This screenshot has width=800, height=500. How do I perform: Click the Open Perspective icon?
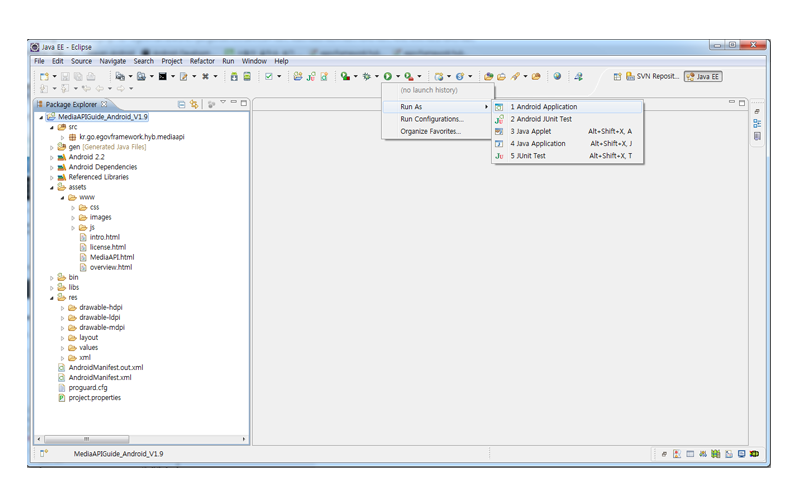coord(617,76)
